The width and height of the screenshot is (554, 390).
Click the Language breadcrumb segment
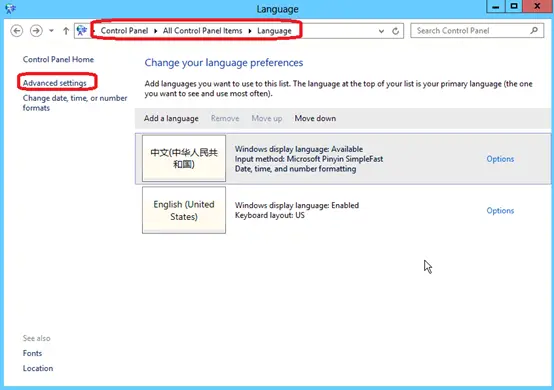[x=274, y=31]
